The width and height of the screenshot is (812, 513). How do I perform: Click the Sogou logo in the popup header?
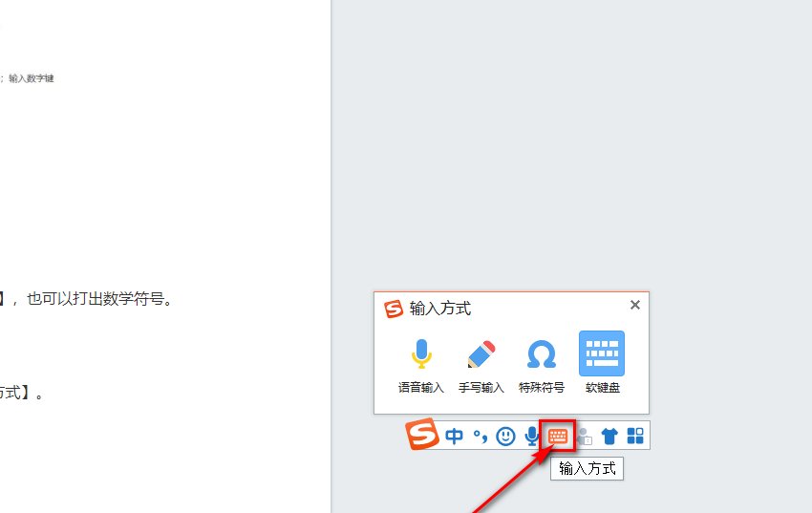coord(394,309)
